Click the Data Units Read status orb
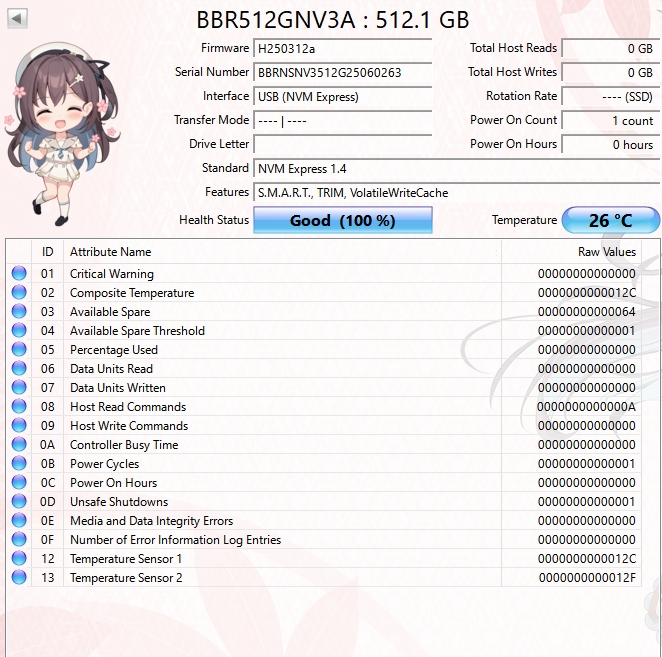 19,368
